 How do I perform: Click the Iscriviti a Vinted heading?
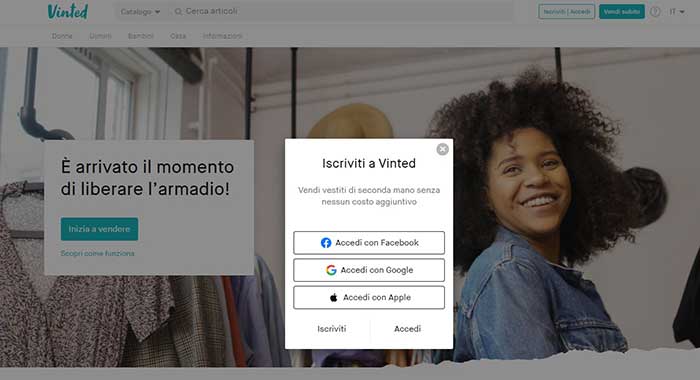tap(369, 163)
